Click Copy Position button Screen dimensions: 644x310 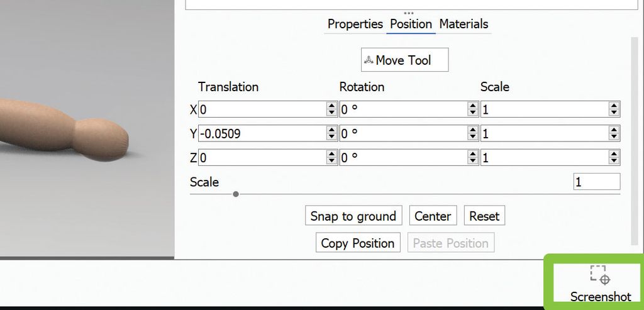coord(357,243)
